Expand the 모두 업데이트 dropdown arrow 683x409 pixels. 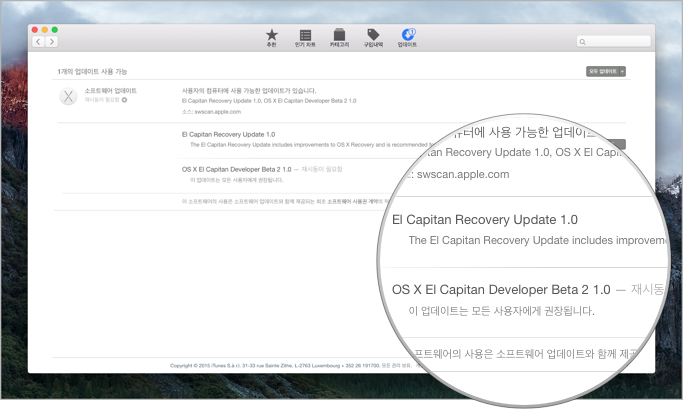(x=622, y=71)
